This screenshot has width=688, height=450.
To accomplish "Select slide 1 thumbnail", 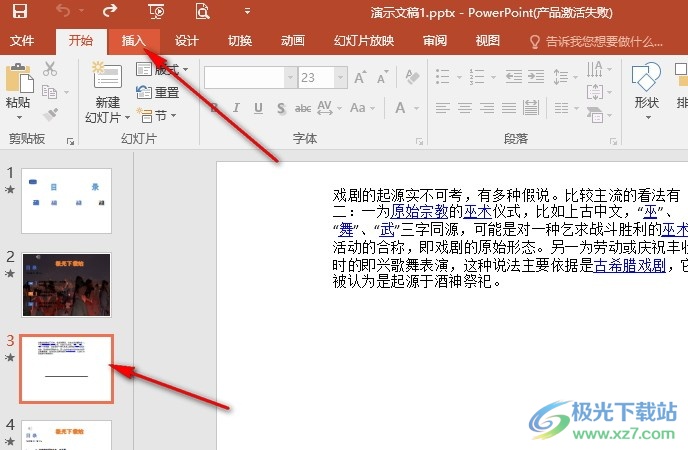I will click(x=66, y=201).
